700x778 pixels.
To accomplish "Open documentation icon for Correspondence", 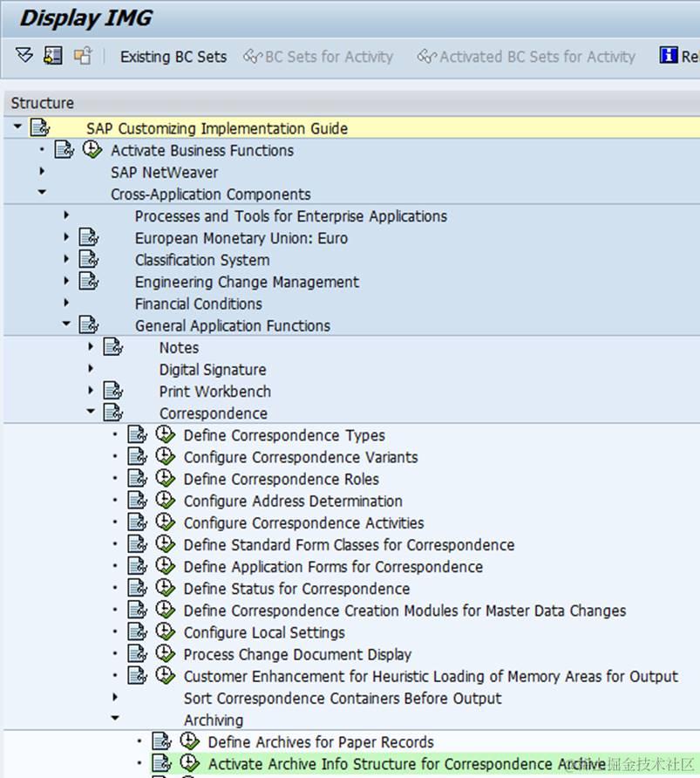I will pyautogui.click(x=113, y=412).
